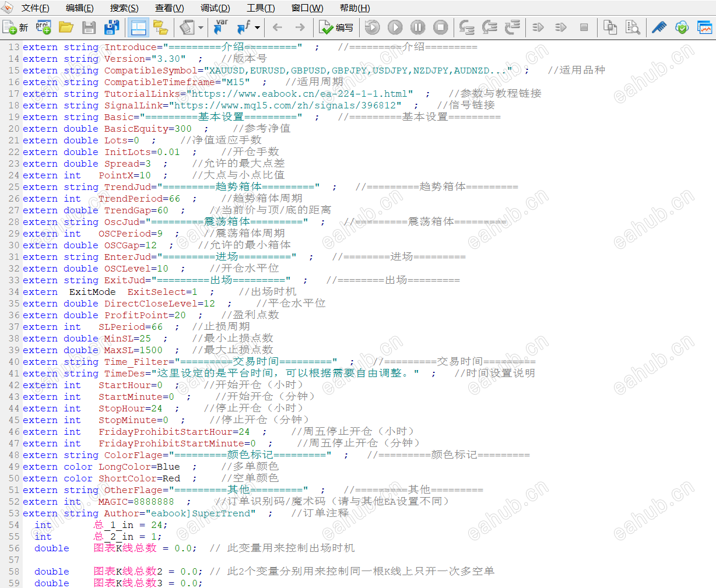Click line number 57 in gutter
The height and width of the screenshot is (588, 716).
coord(14,560)
